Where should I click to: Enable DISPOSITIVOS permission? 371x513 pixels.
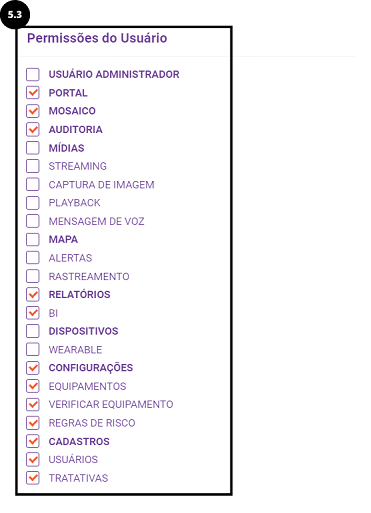pyautogui.click(x=33, y=331)
